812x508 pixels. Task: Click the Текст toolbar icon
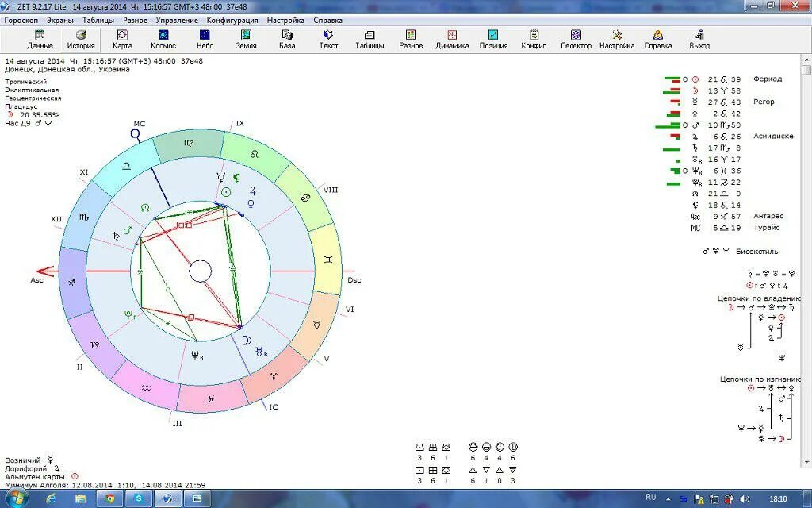[x=328, y=40]
